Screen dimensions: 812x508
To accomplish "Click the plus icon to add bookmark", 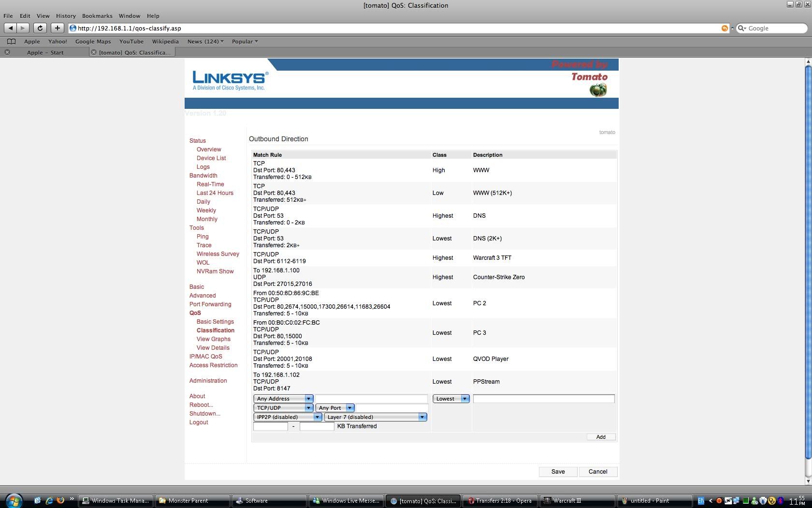I will pyautogui.click(x=57, y=28).
